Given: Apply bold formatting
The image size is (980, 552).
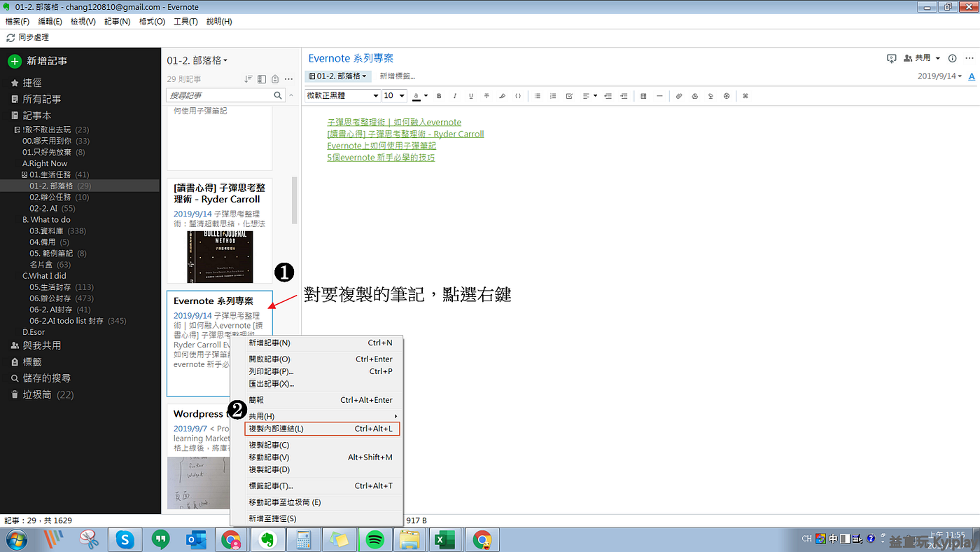Looking at the screenshot, I should 440,96.
